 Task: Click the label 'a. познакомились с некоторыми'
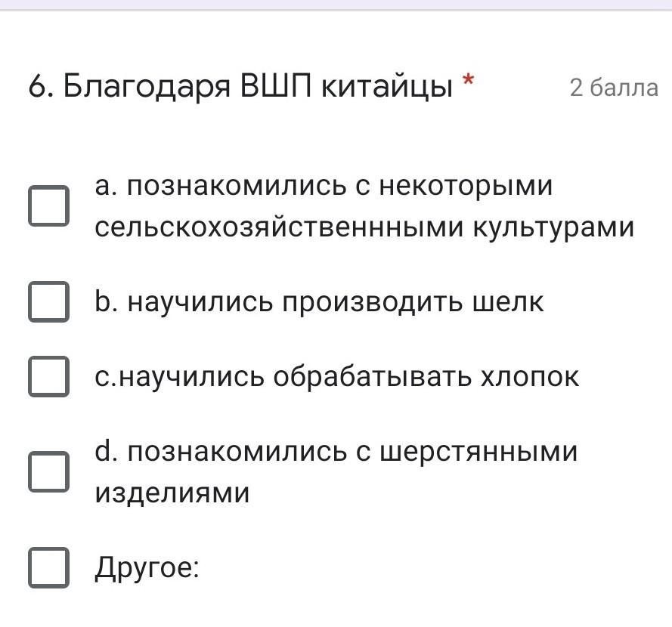pos(324,186)
